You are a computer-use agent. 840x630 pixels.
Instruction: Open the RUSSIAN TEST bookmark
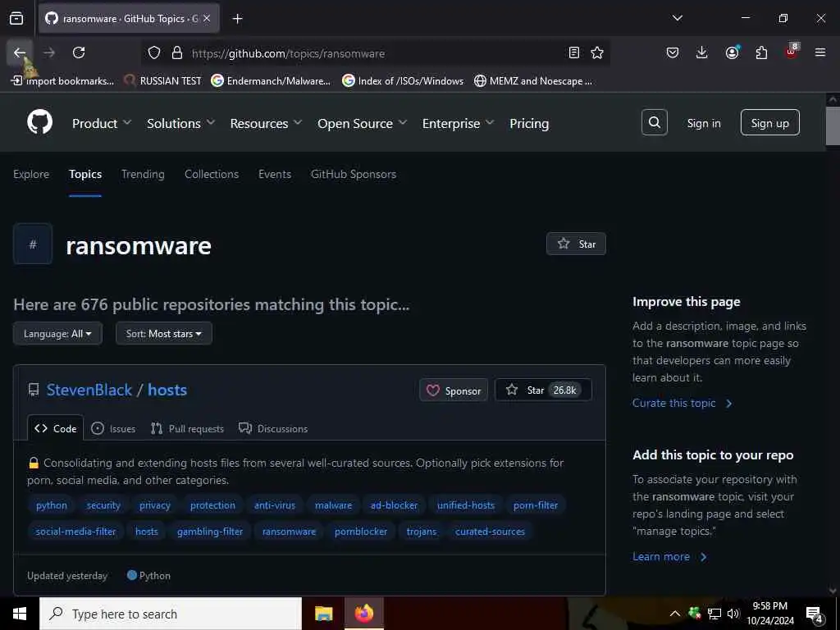[x=163, y=81]
